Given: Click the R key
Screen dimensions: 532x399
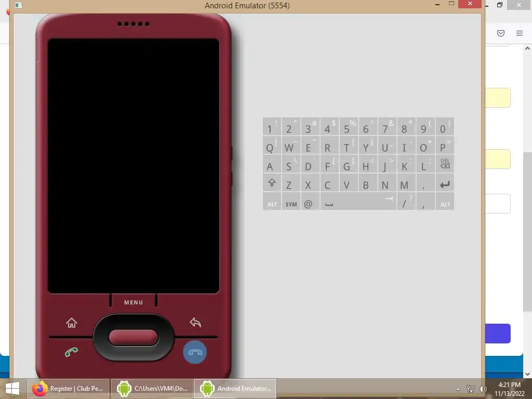Looking at the screenshot, I should click(x=329, y=145).
